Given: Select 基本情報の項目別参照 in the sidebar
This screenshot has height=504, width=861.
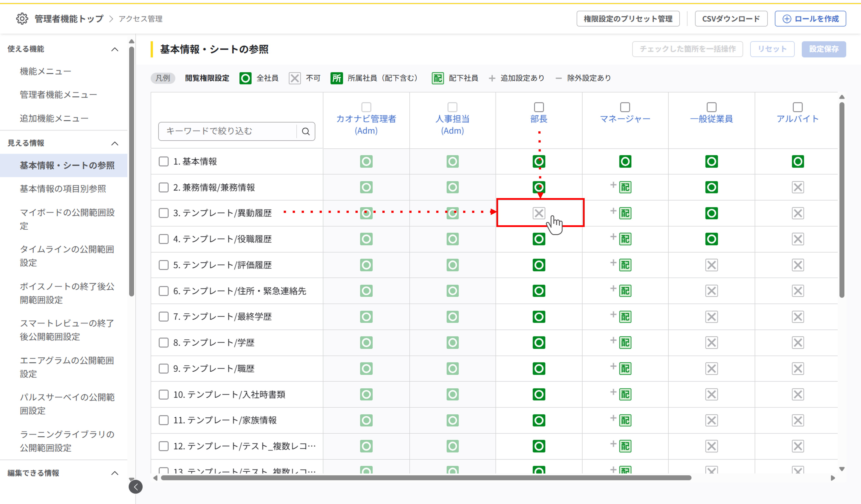Looking at the screenshot, I should click(63, 189).
